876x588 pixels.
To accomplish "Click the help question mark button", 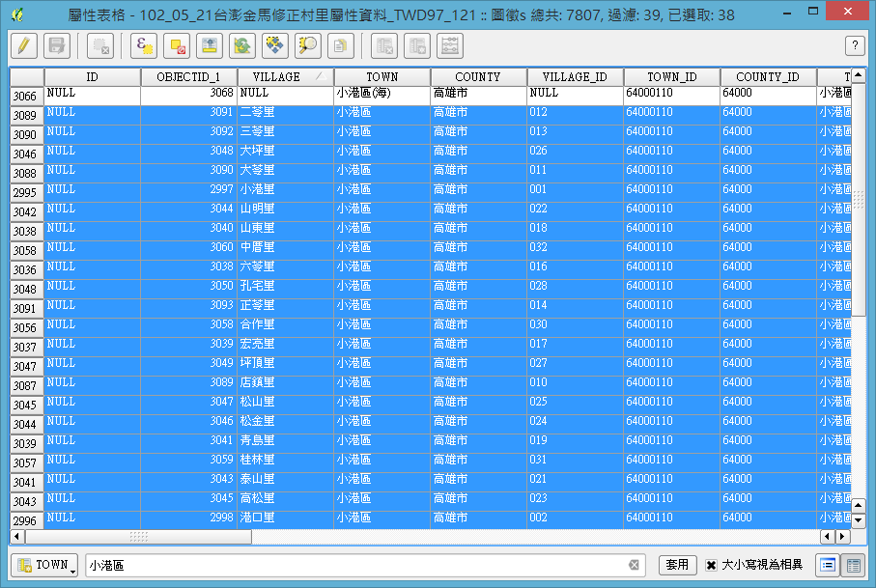I will point(854,45).
